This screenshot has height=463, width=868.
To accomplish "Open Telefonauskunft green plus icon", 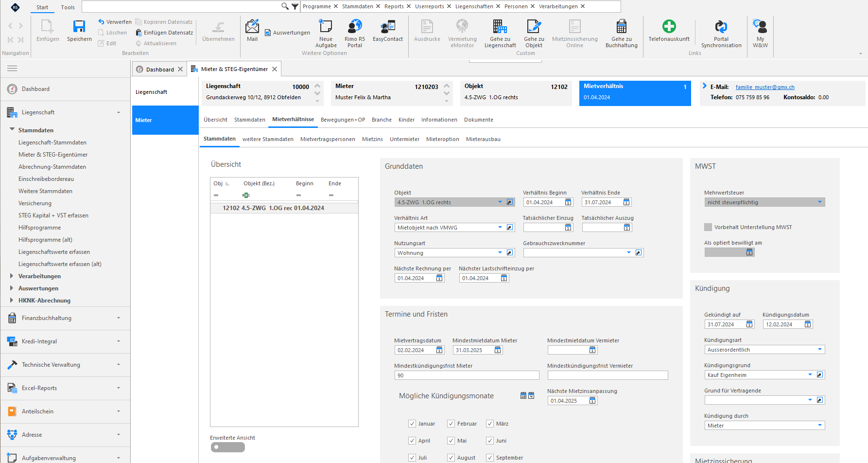I will pos(669,26).
